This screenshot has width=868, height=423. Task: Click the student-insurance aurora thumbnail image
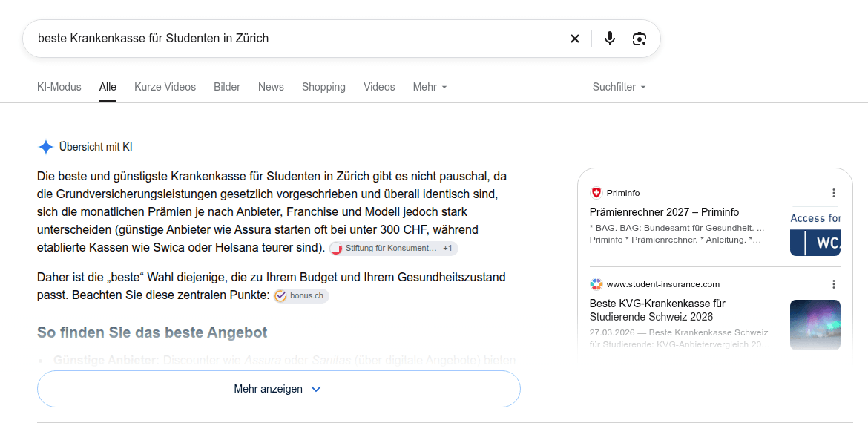point(815,325)
